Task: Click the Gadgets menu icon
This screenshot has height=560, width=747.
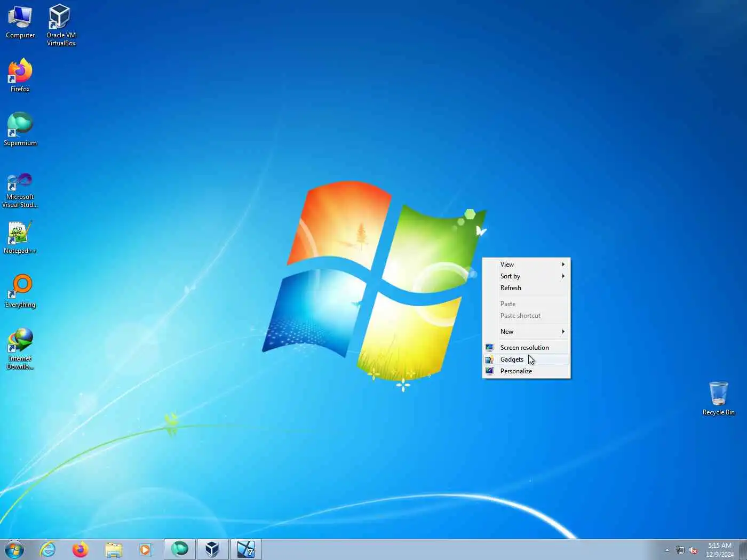Action: click(x=489, y=359)
